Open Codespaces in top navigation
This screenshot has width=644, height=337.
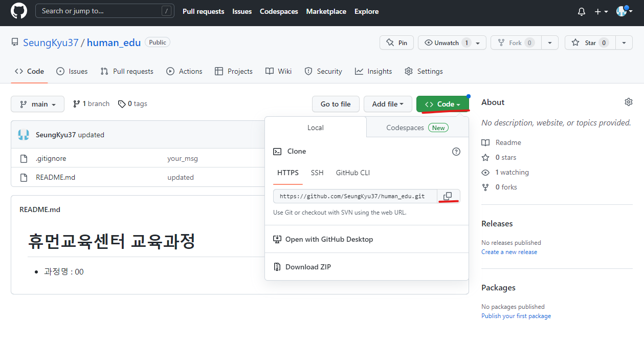[x=279, y=11]
